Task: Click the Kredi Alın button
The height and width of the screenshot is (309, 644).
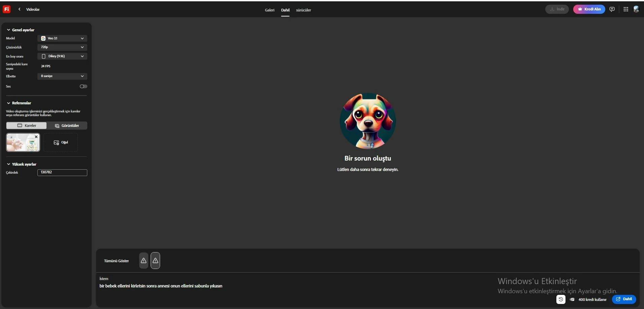Action: 589,9
